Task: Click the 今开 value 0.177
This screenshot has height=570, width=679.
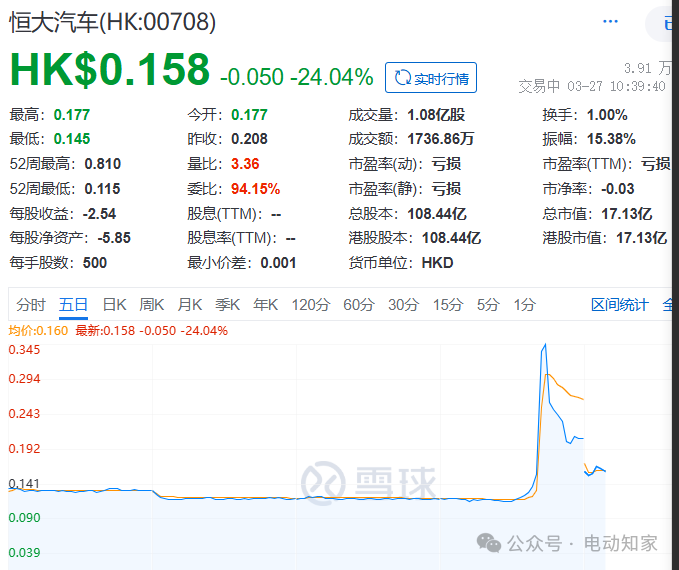Action: [249, 115]
